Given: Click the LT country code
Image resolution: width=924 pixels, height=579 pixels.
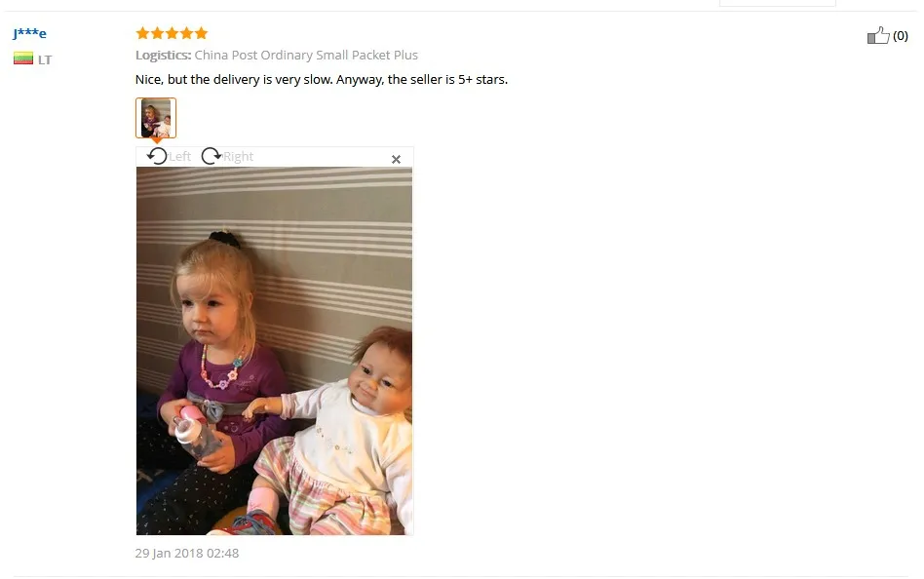Looking at the screenshot, I should (45, 59).
